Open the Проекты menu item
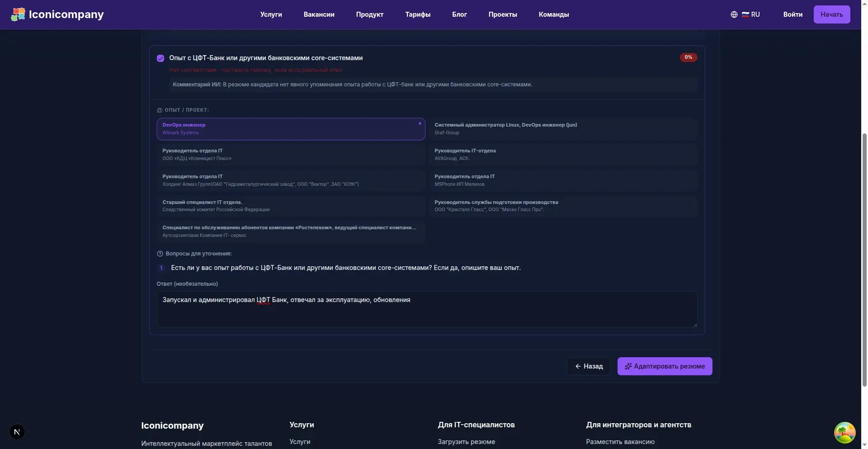 [503, 14]
